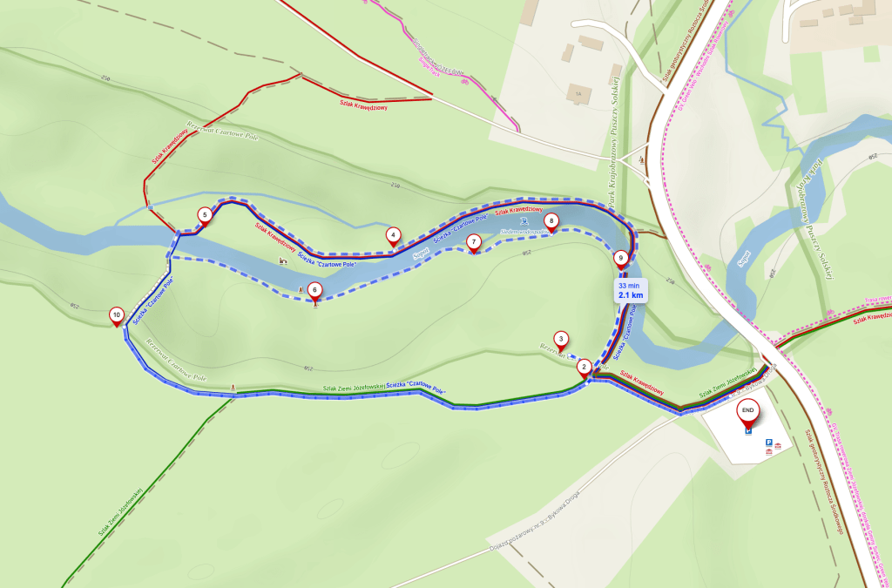
Task: Select waypoint marker number 2
Action: coord(584,369)
